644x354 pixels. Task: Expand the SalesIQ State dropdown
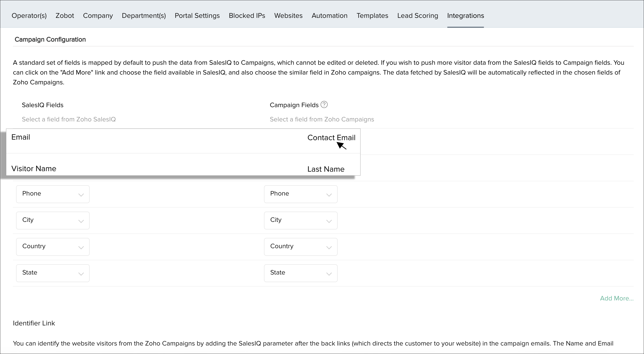53,273
